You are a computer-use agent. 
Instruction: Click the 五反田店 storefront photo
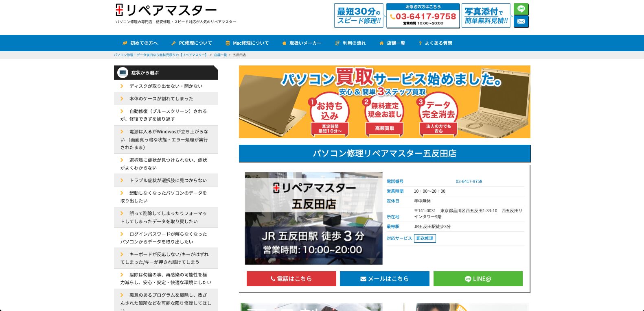313,218
